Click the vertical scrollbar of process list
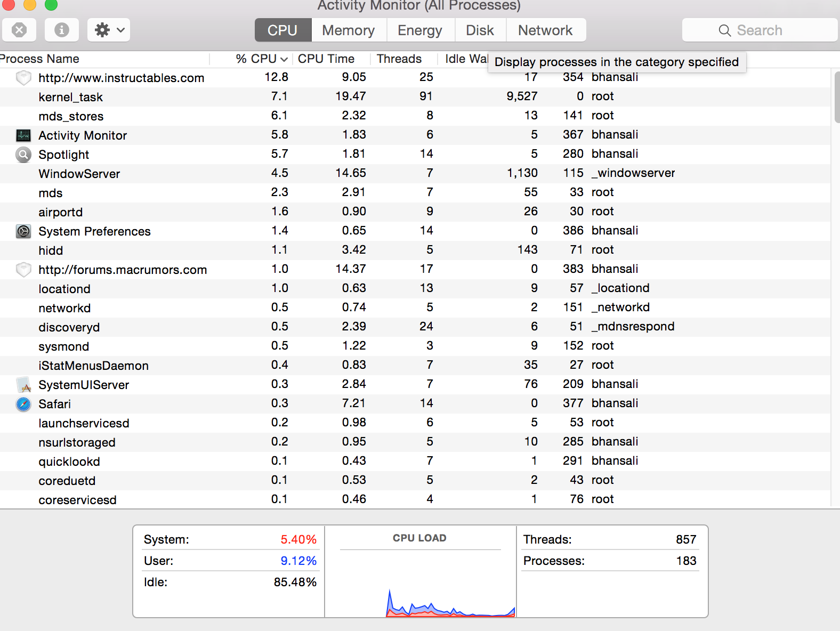 [x=836, y=97]
